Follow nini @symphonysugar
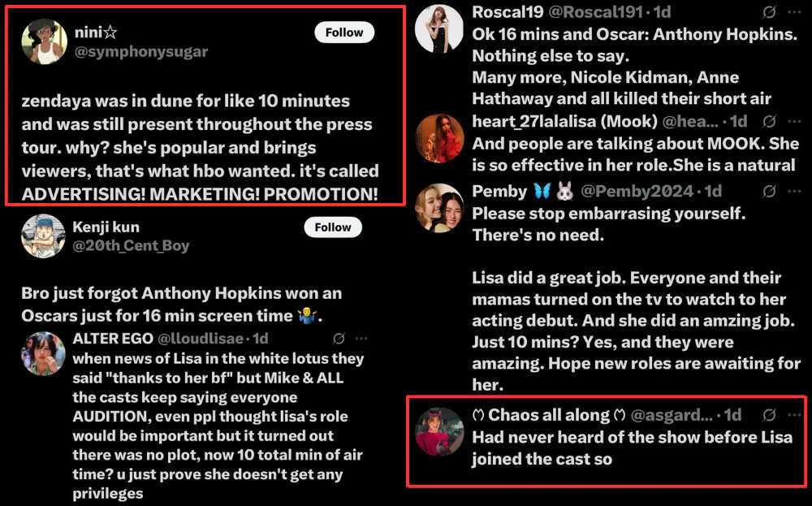This screenshot has width=812, height=506. tap(343, 32)
